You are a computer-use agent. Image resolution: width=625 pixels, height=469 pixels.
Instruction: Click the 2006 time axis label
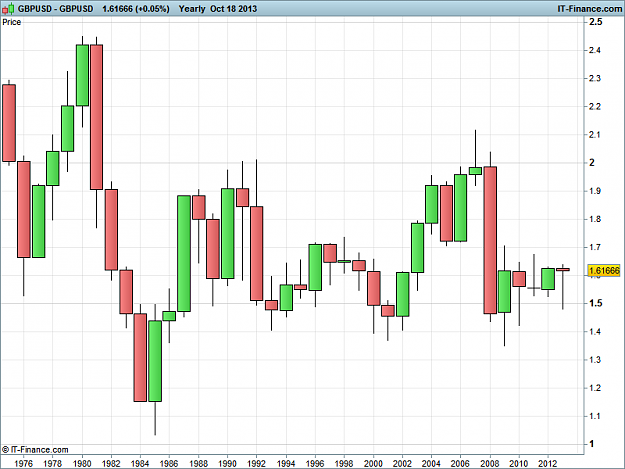point(460,463)
